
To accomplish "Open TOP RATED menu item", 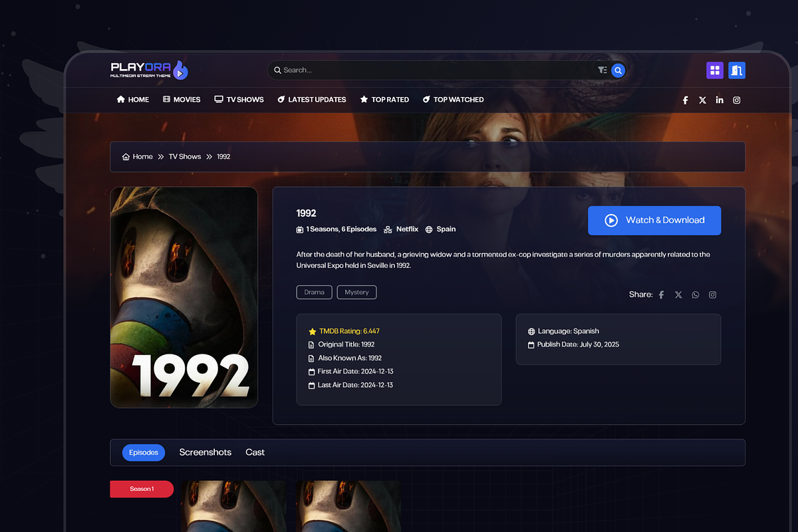I will 384,100.
